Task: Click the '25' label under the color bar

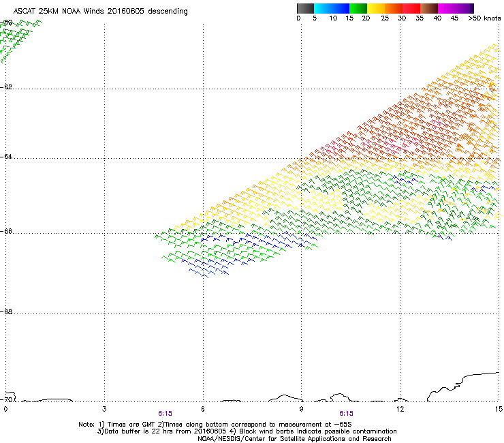Action: point(385,18)
